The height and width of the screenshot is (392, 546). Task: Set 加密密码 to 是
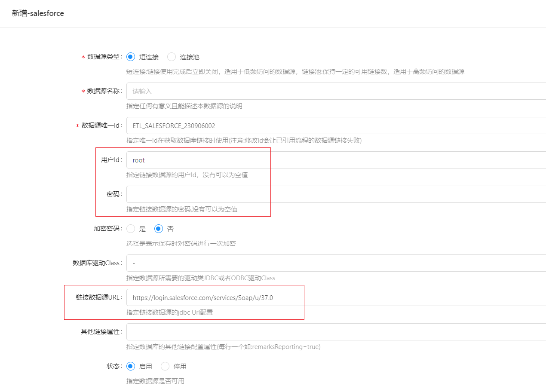(x=131, y=229)
